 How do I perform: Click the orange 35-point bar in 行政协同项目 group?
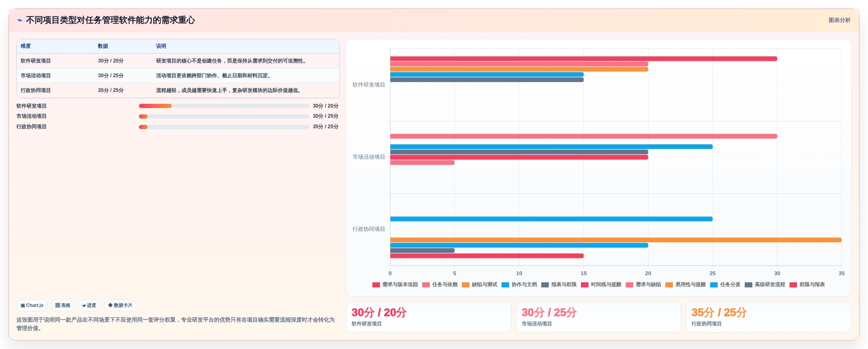616,240
